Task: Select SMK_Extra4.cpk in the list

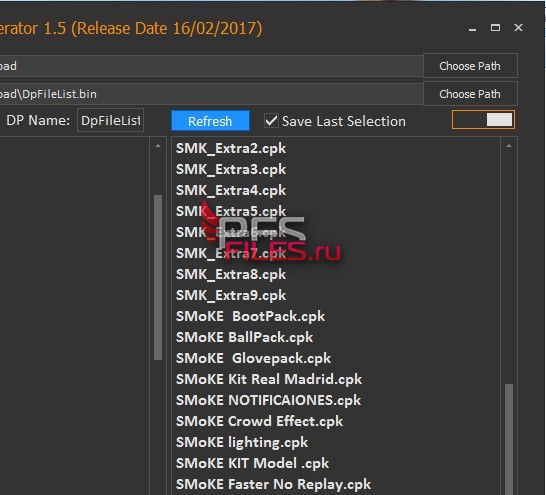Action: click(231, 190)
